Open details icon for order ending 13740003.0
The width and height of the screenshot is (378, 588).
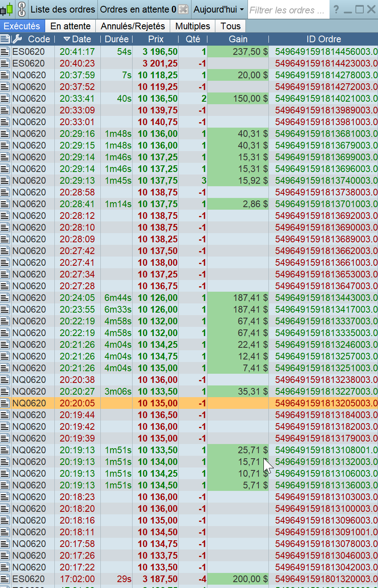pos(5,181)
